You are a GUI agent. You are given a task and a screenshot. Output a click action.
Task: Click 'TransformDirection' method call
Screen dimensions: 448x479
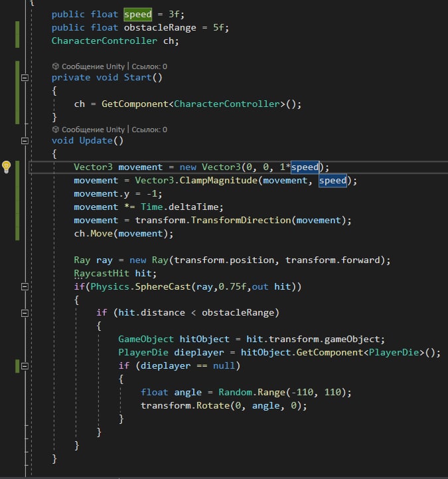tap(241, 220)
